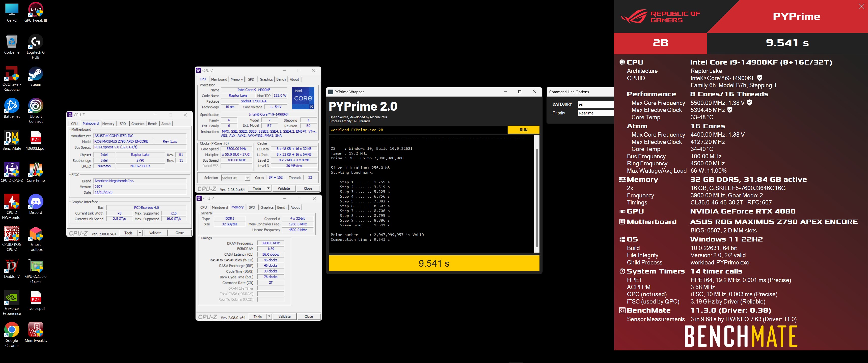This screenshot has width=868, height=363.
Task: Open Ghost Toolbox icon
Action: pyautogui.click(x=35, y=238)
